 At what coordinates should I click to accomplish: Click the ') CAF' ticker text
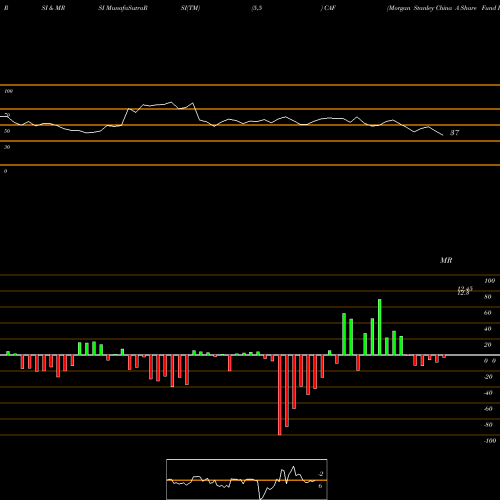coord(328,8)
